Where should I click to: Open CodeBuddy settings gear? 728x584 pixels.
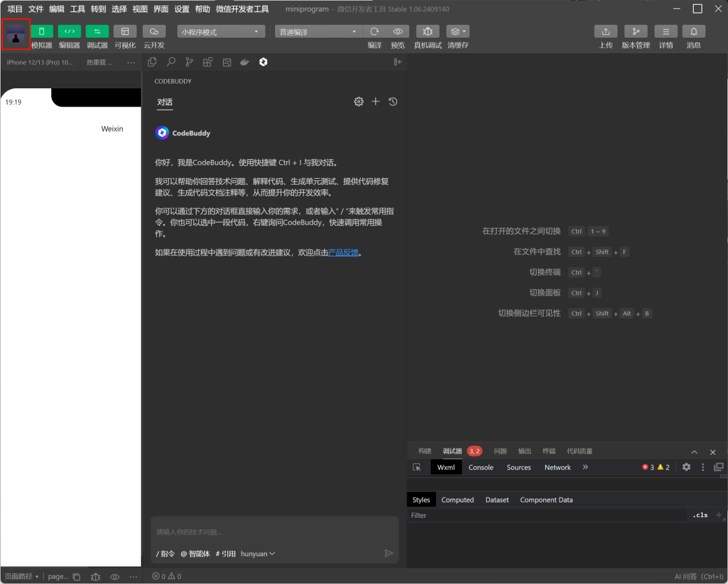[359, 102]
